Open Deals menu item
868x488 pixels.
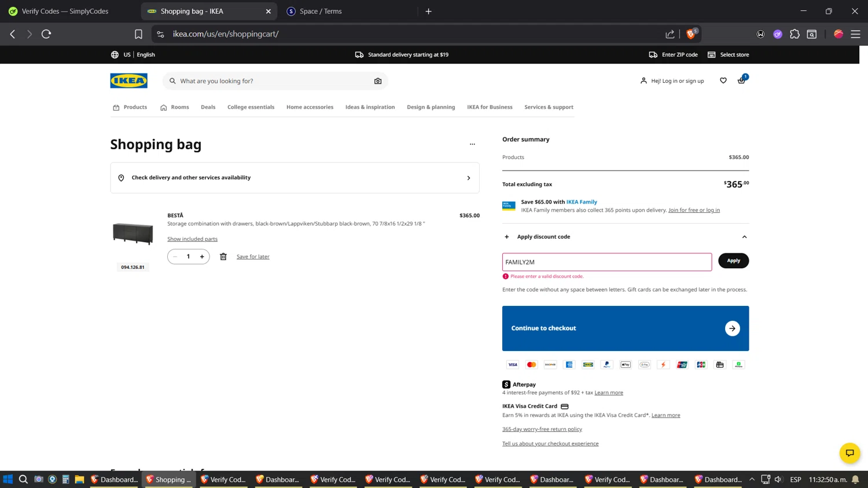(x=208, y=107)
